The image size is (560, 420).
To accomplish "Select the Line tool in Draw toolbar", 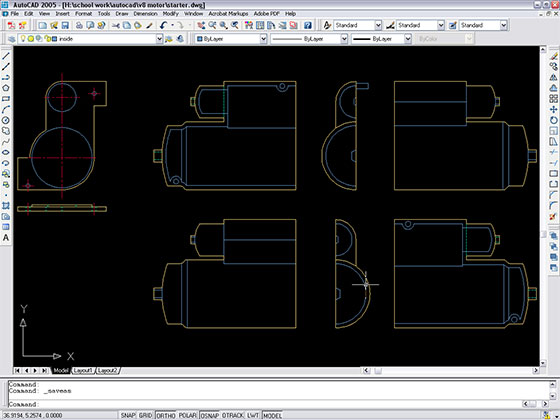I will click(6, 56).
